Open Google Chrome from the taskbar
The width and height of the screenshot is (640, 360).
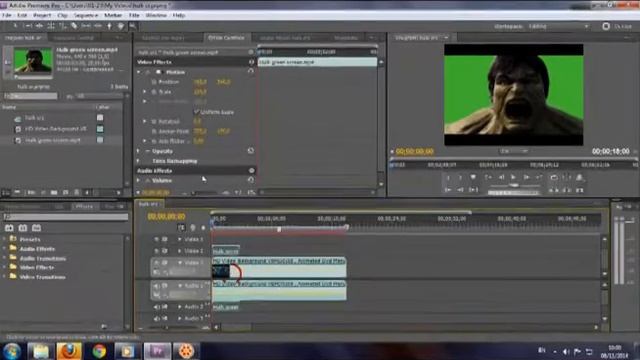(x=99, y=351)
